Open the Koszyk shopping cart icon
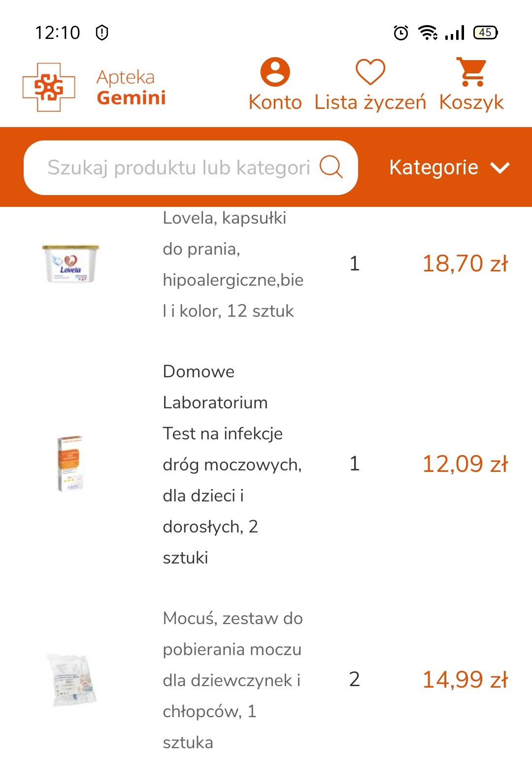 [471, 72]
